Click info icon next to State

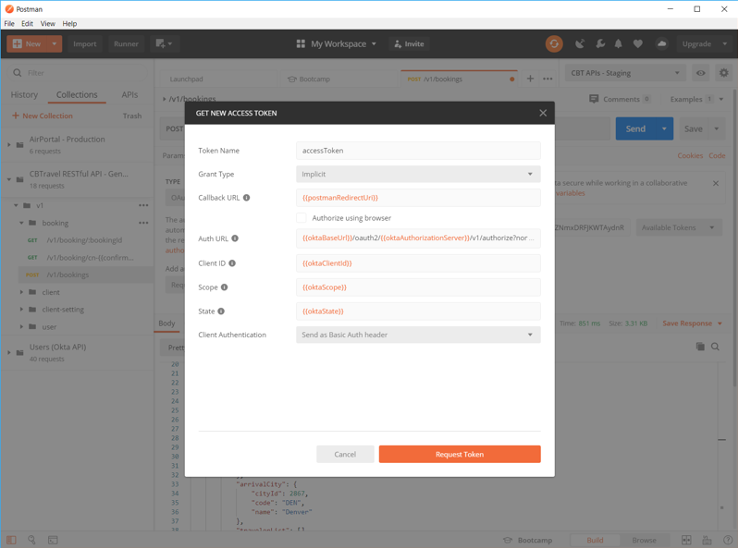(221, 311)
